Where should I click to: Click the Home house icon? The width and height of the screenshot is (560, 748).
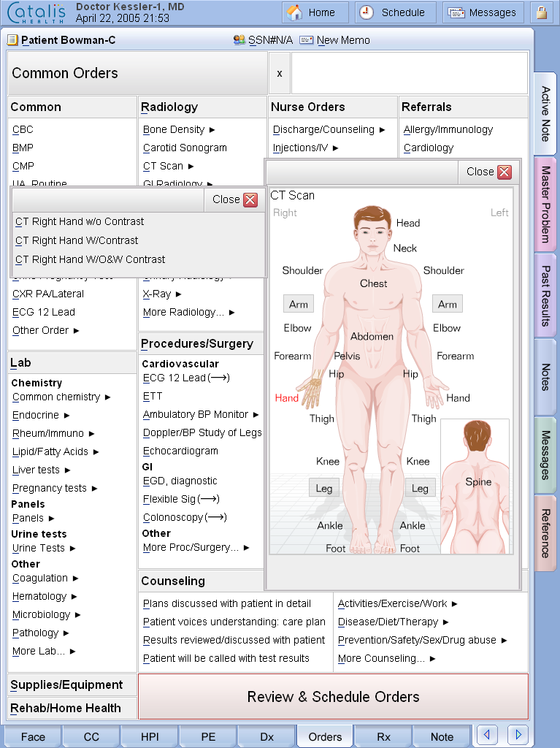click(294, 12)
